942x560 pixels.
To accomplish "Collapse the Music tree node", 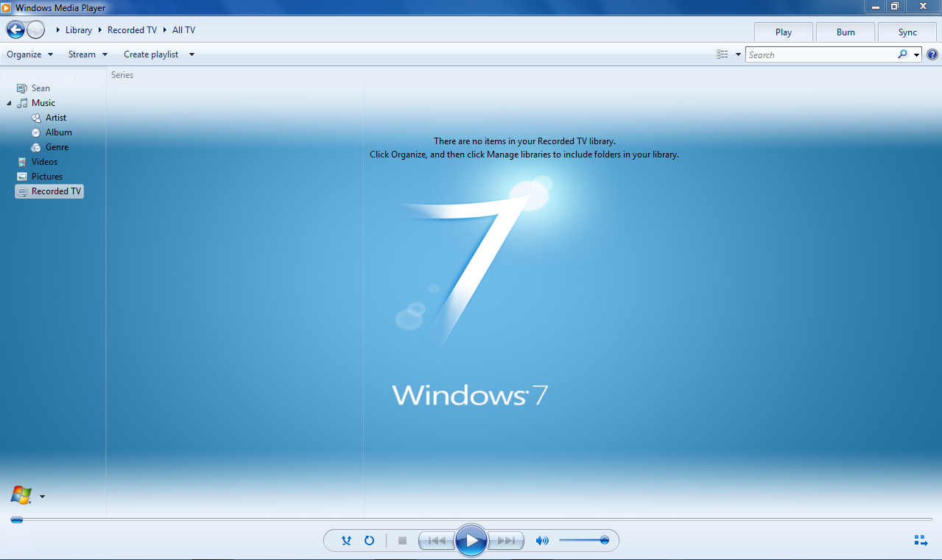I will 9,103.
